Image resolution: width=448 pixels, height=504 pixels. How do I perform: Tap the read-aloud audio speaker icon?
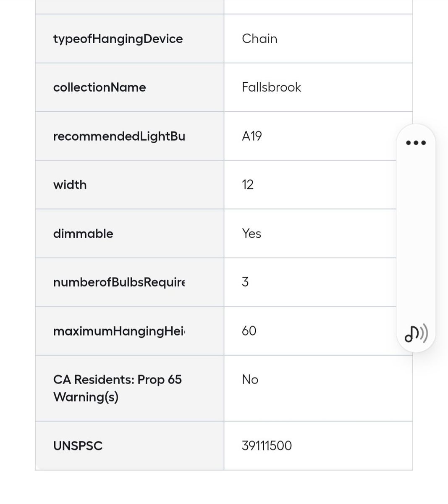pos(416,333)
